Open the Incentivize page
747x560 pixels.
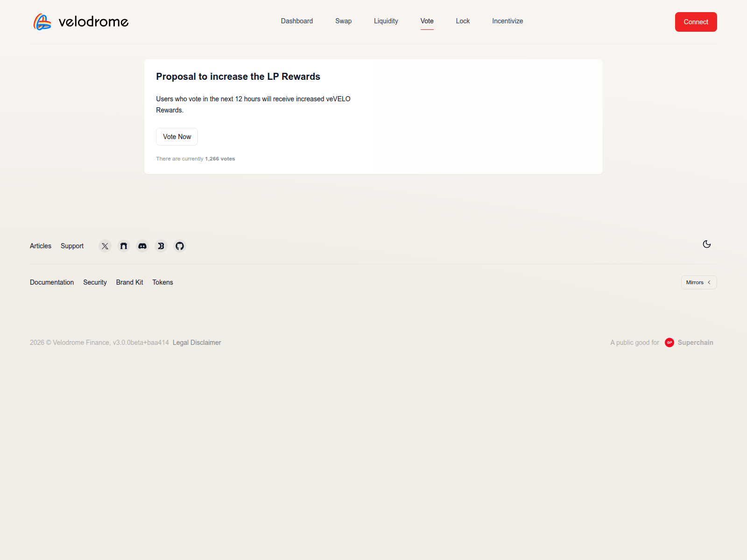(507, 21)
